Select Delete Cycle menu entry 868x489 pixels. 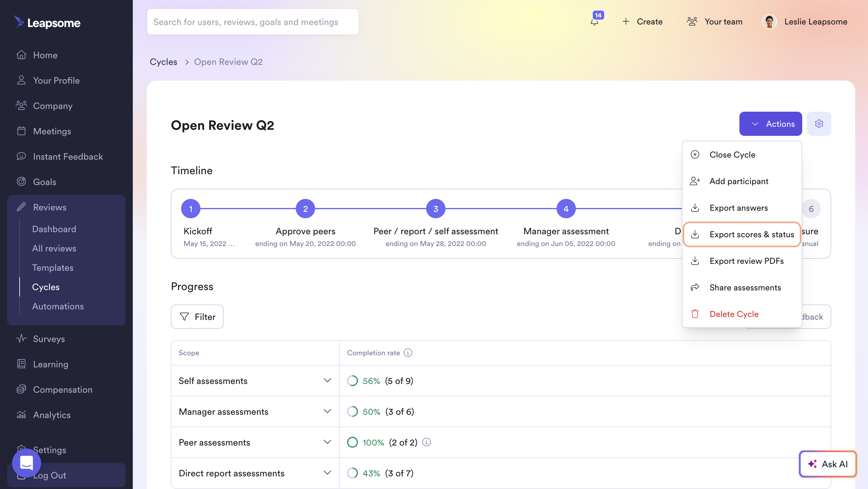coord(742,314)
